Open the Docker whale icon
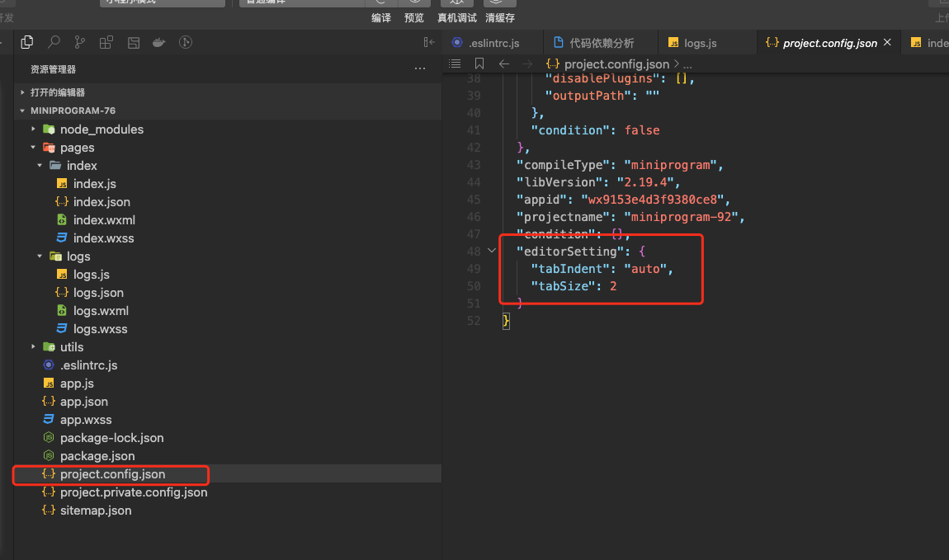 click(x=159, y=42)
